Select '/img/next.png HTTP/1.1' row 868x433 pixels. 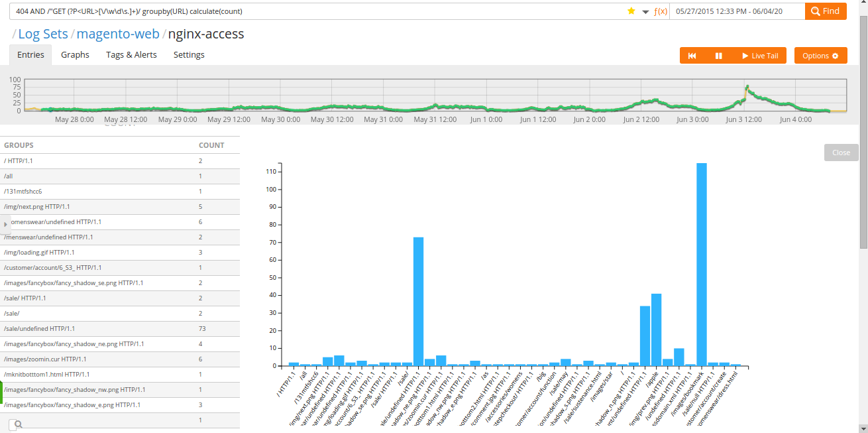(x=120, y=207)
